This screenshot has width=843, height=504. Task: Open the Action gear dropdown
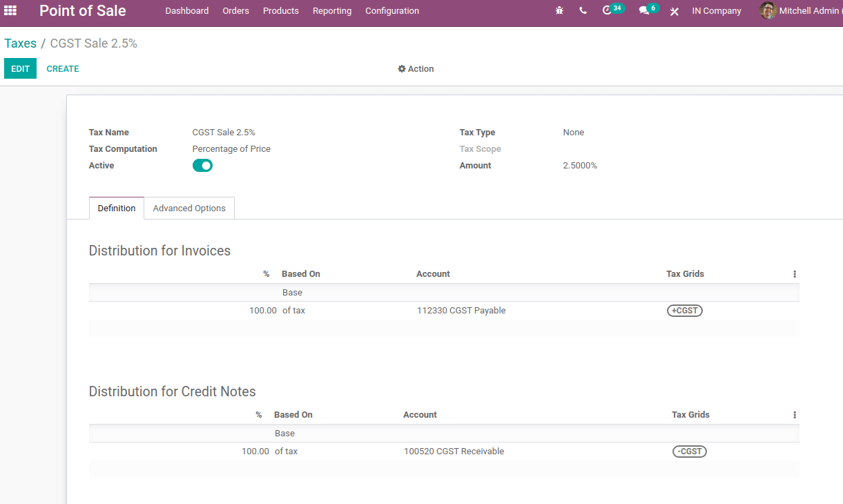coord(416,69)
